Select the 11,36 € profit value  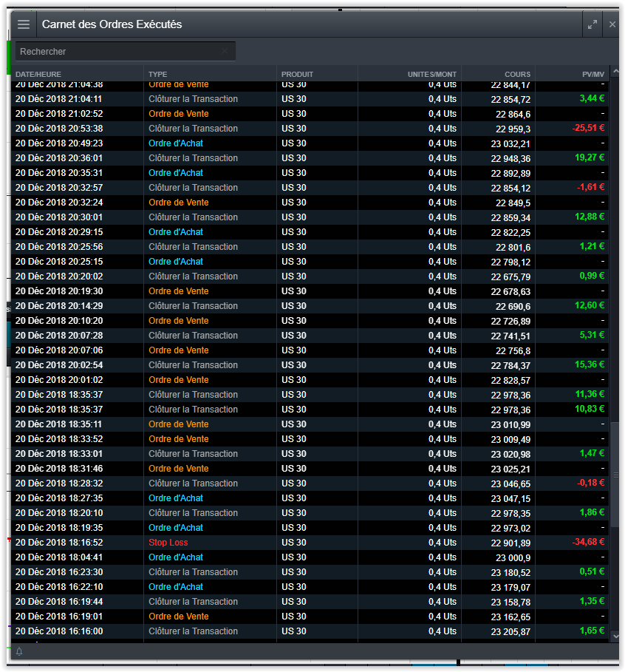click(590, 394)
